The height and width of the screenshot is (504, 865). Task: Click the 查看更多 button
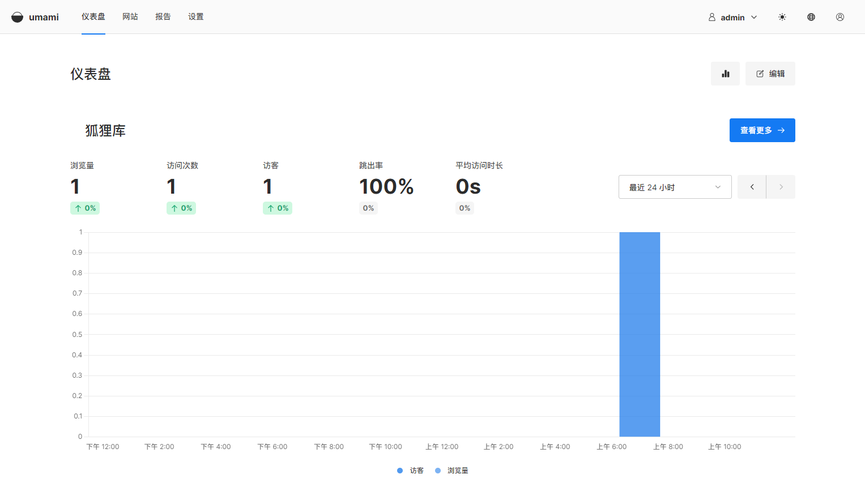[x=762, y=130]
